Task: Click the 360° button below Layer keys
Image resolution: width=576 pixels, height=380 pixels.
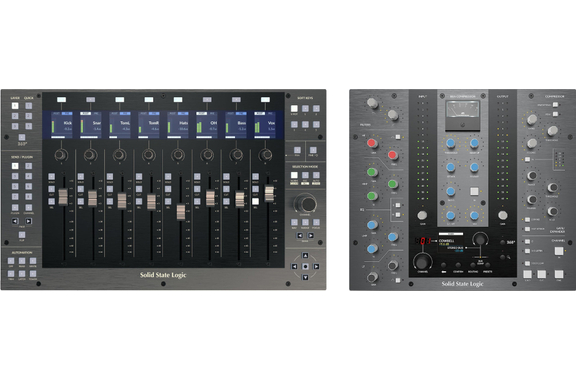Action: click(22, 138)
